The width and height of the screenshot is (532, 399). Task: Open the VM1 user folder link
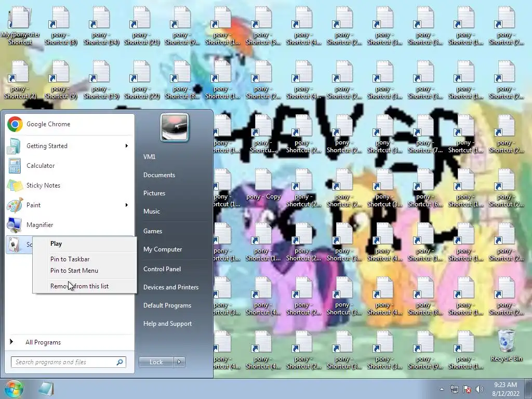[x=149, y=157]
